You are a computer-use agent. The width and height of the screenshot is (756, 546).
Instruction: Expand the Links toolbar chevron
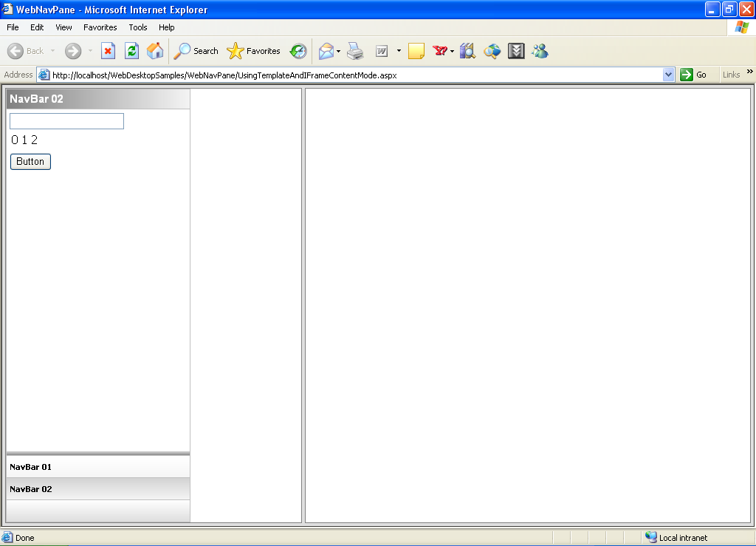tap(750, 72)
